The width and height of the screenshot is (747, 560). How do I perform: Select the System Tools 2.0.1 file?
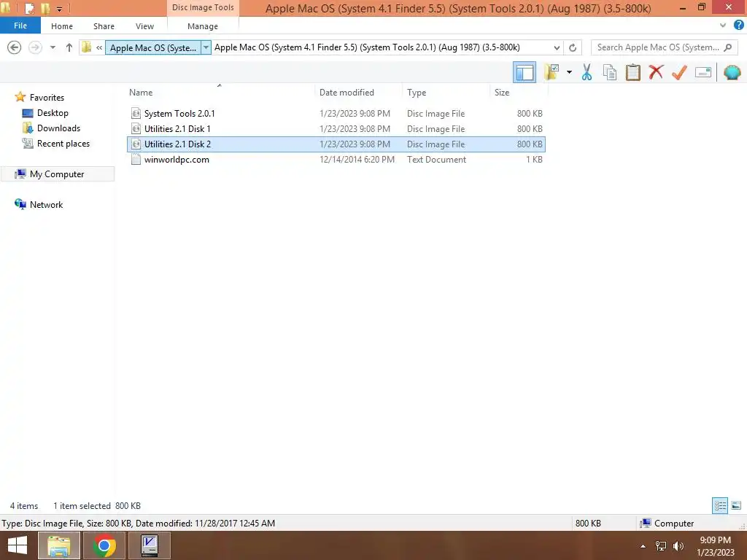[336, 113]
